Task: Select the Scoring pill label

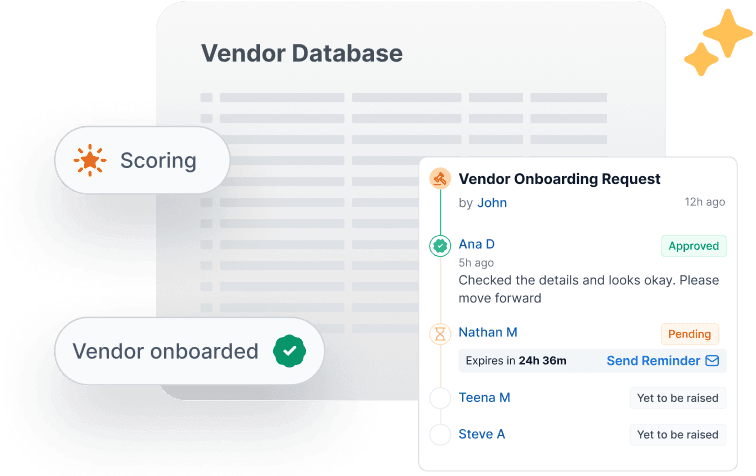Action: point(158,161)
